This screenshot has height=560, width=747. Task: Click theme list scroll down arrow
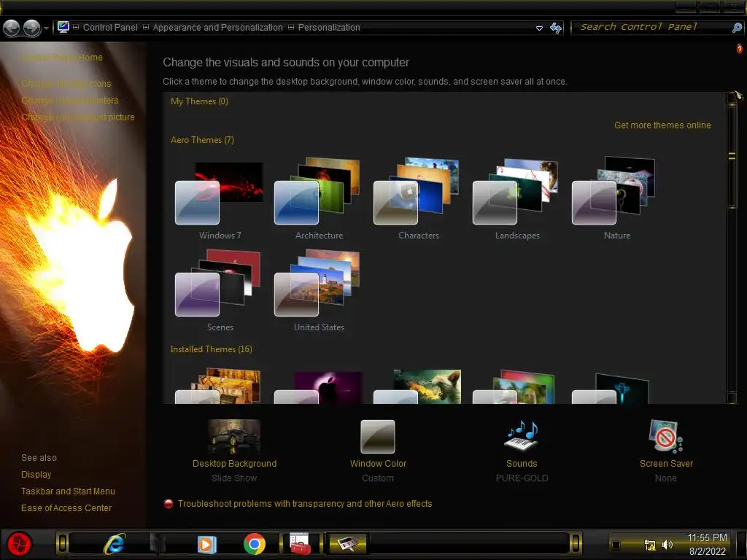click(732, 397)
